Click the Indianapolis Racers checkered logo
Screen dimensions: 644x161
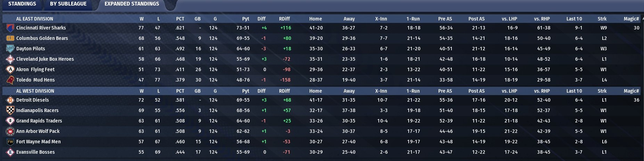(10, 111)
